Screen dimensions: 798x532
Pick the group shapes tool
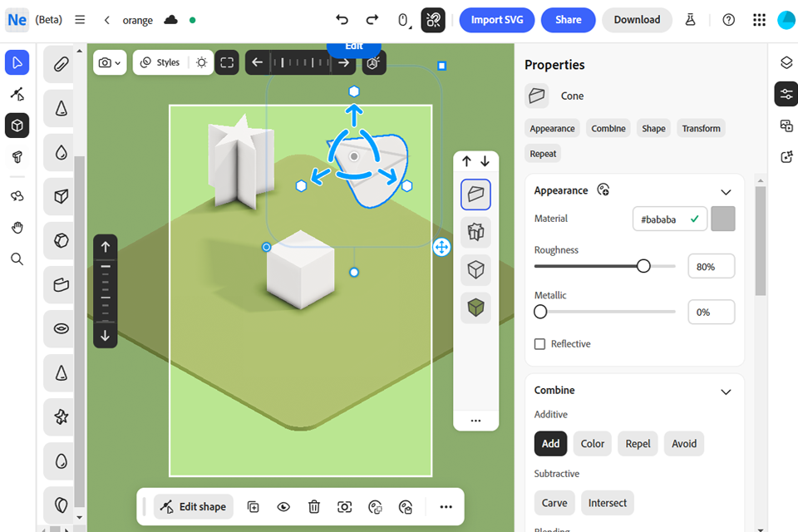[x=17, y=196]
